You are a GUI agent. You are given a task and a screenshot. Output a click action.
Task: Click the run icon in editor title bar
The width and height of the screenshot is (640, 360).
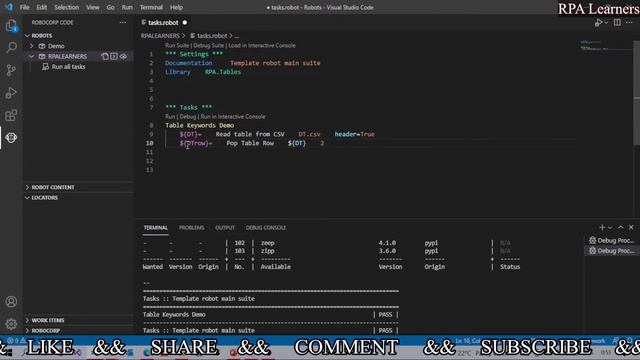(x=598, y=23)
